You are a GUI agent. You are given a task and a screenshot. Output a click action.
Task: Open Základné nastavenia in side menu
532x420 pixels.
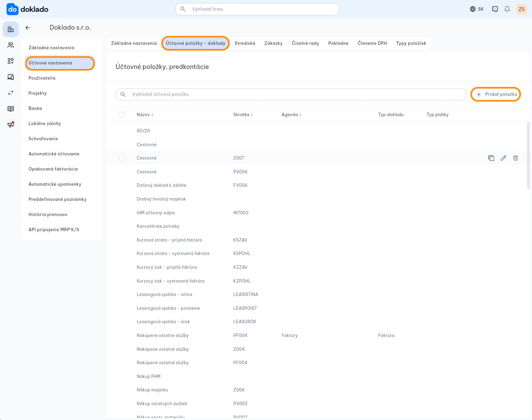pos(60,48)
